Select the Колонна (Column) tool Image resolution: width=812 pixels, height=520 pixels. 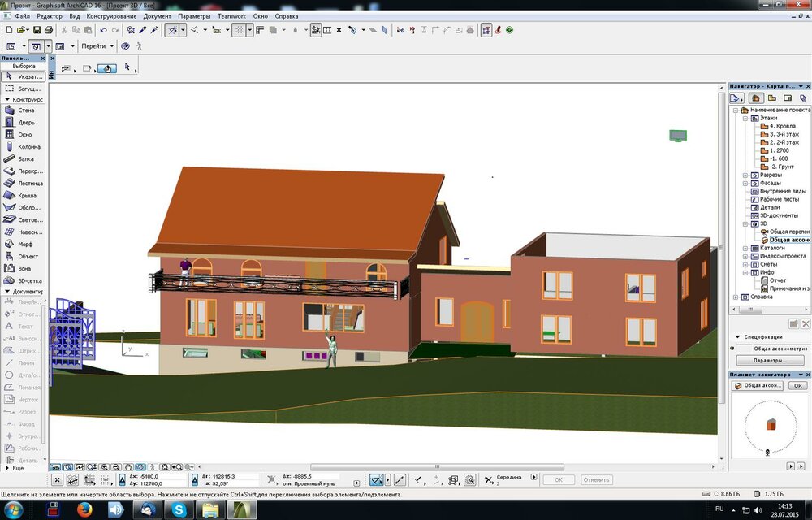[24, 147]
